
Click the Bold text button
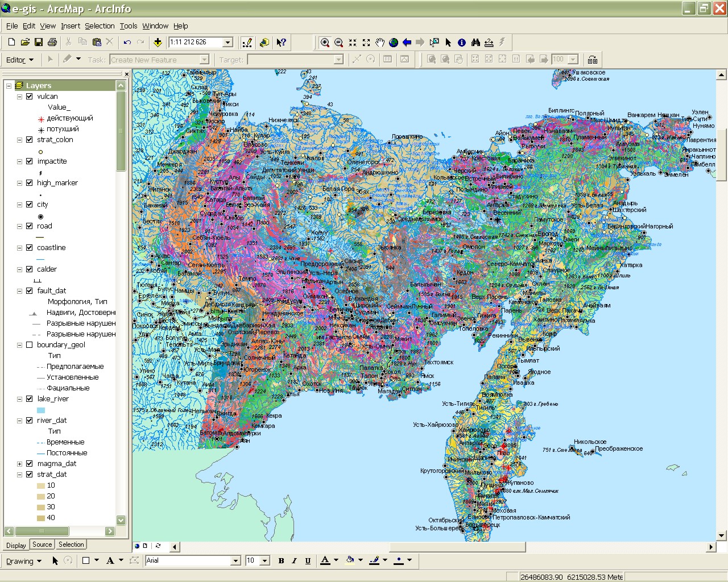281,561
